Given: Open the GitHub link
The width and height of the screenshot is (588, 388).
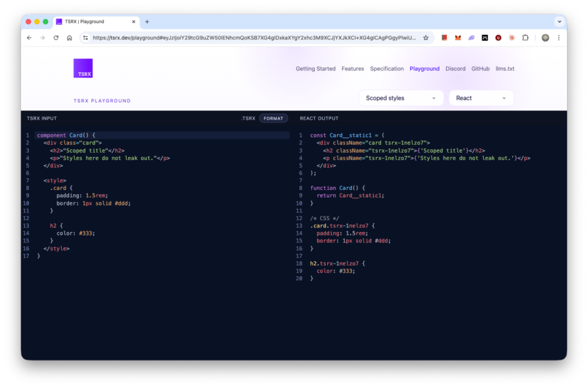Looking at the screenshot, I should point(480,68).
